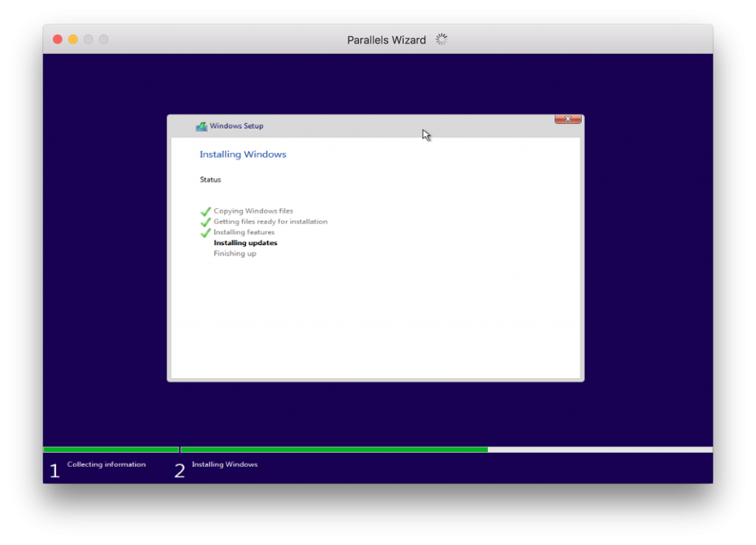The image size is (756, 545).
Task: Click the purple Parallels window control dot
Action: [x=104, y=39]
